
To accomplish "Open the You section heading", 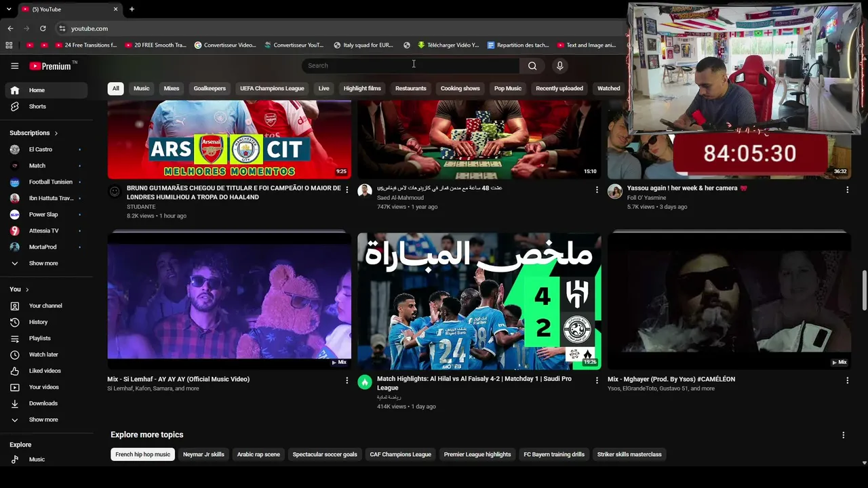I will click(x=19, y=289).
